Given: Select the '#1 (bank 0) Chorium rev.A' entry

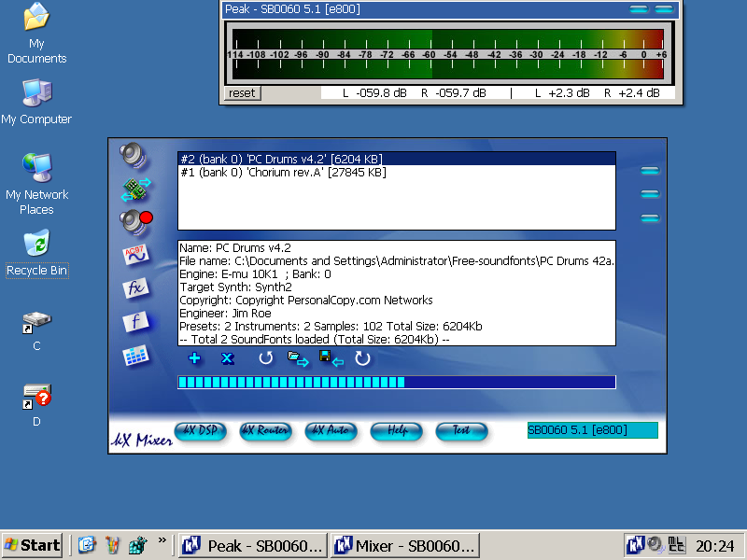Looking at the screenshot, I should (397, 172).
